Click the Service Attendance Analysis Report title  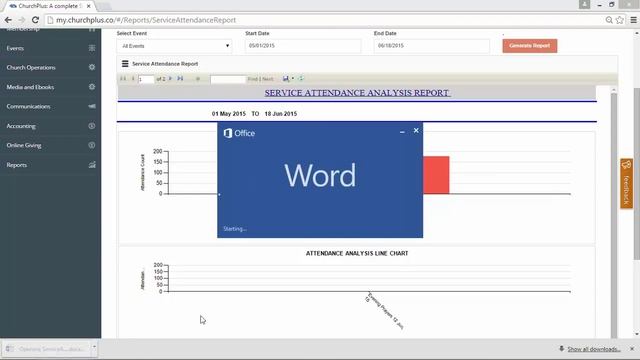[357, 93]
